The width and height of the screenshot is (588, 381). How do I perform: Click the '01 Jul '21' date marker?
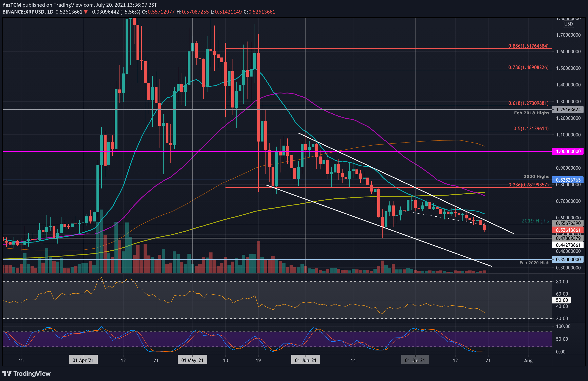(x=415, y=360)
